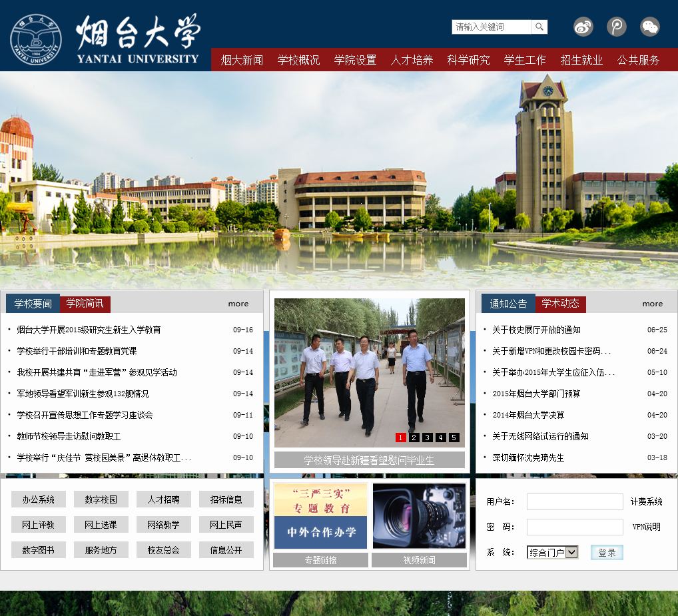678x616 pixels.
Task: Open the video camera news thumbnail
Action: [x=419, y=515]
